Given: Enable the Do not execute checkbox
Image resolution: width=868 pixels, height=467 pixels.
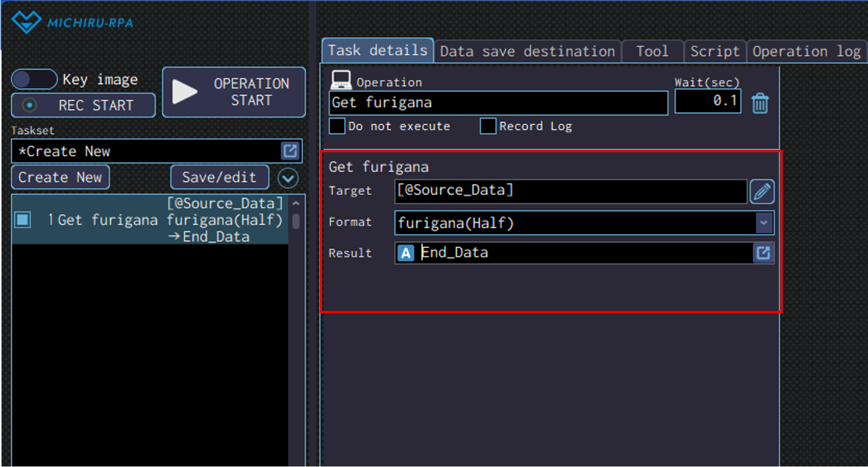Looking at the screenshot, I should tap(337, 126).
